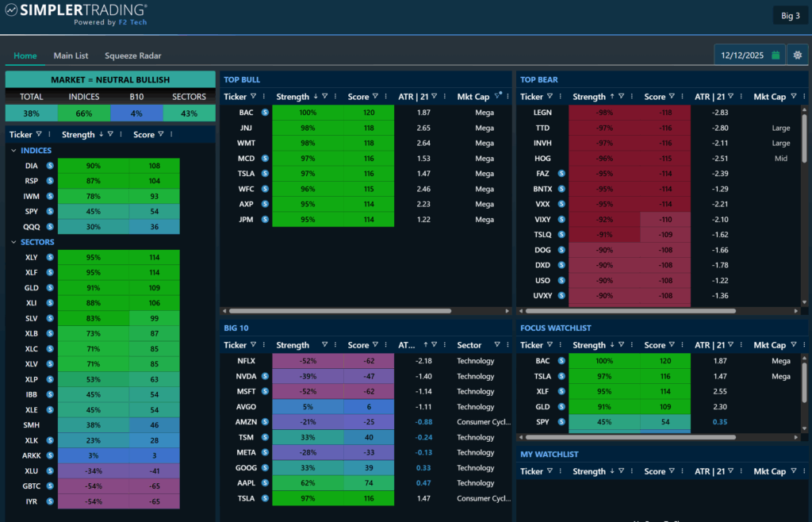Click the blue S badge beside DIA
Screen dimensions: 812x522
(49, 166)
